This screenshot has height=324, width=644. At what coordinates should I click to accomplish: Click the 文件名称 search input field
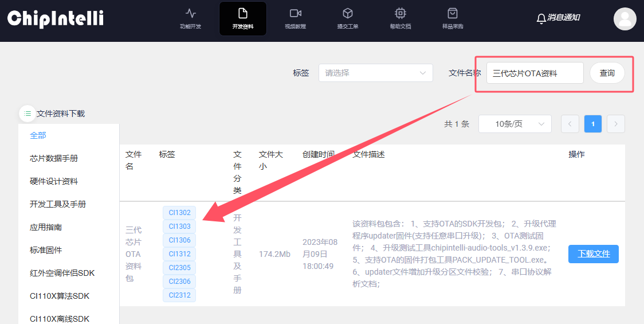pos(535,73)
